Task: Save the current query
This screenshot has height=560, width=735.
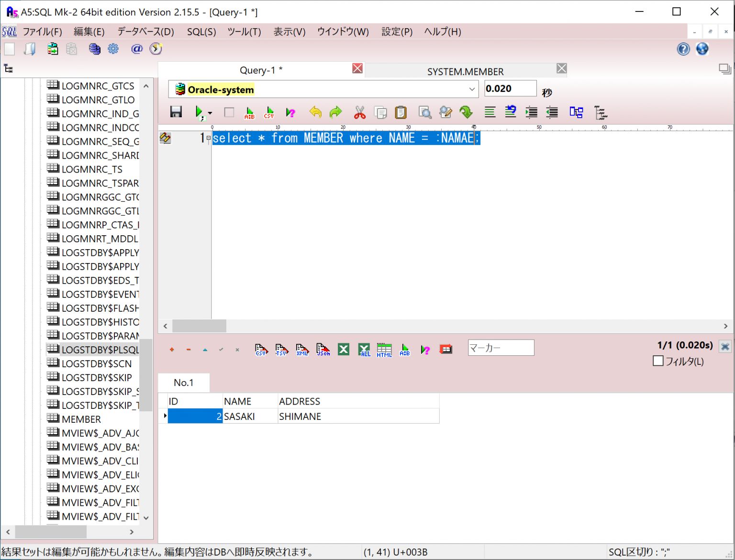Action: click(x=176, y=111)
